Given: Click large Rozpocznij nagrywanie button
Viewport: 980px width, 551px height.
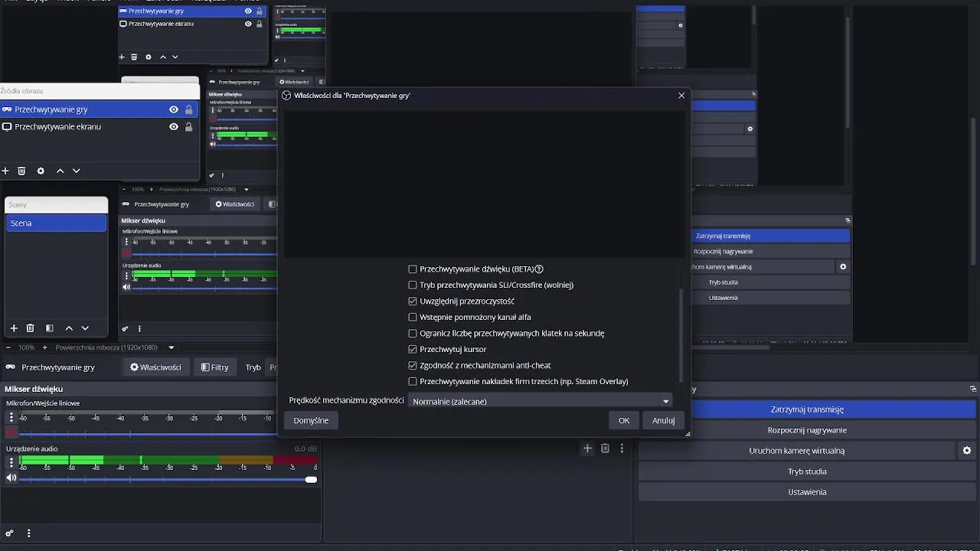Looking at the screenshot, I should 807,430.
